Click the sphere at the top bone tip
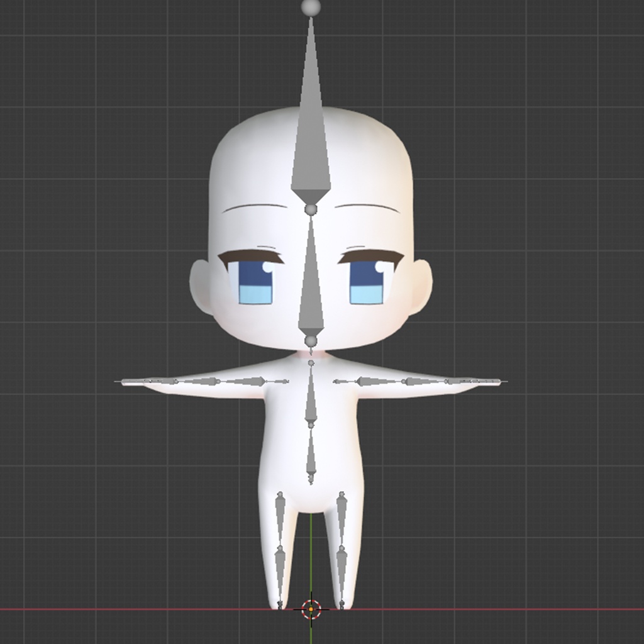 (x=309, y=8)
